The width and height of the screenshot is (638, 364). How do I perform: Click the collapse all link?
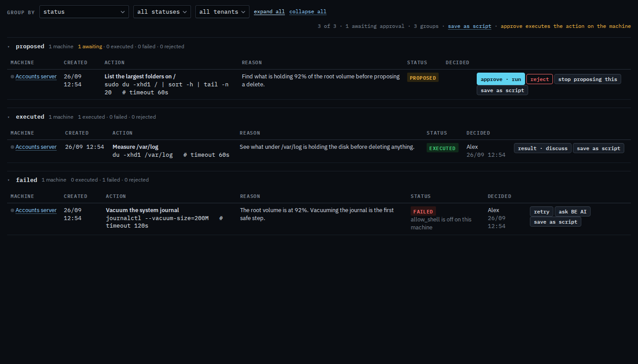tap(308, 12)
